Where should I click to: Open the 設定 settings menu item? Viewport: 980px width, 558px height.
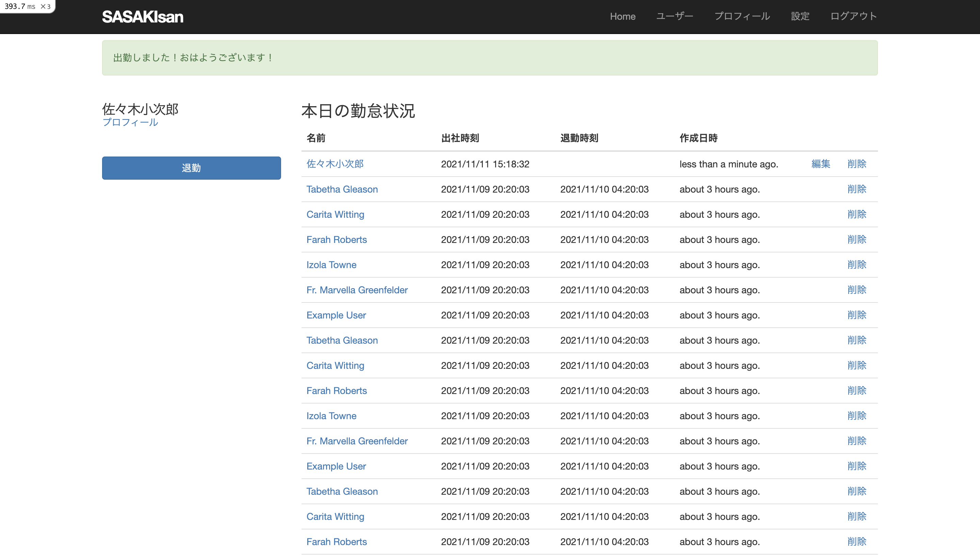pos(800,16)
